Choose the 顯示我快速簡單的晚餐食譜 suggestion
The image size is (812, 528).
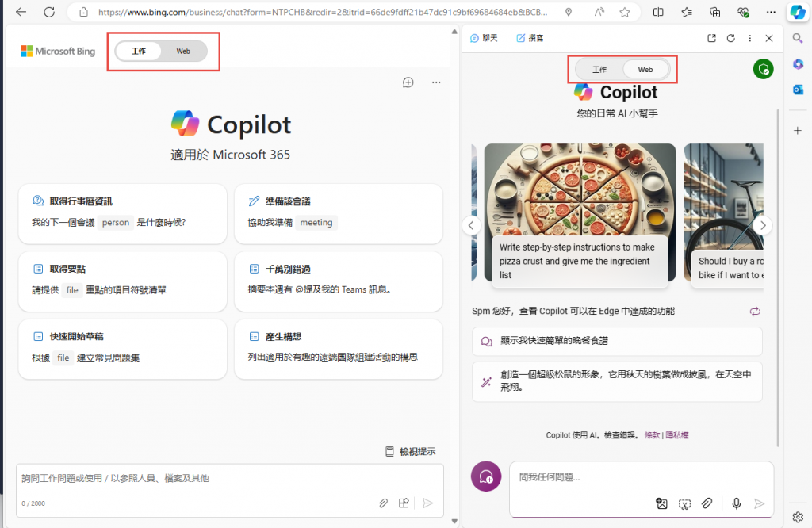(617, 341)
